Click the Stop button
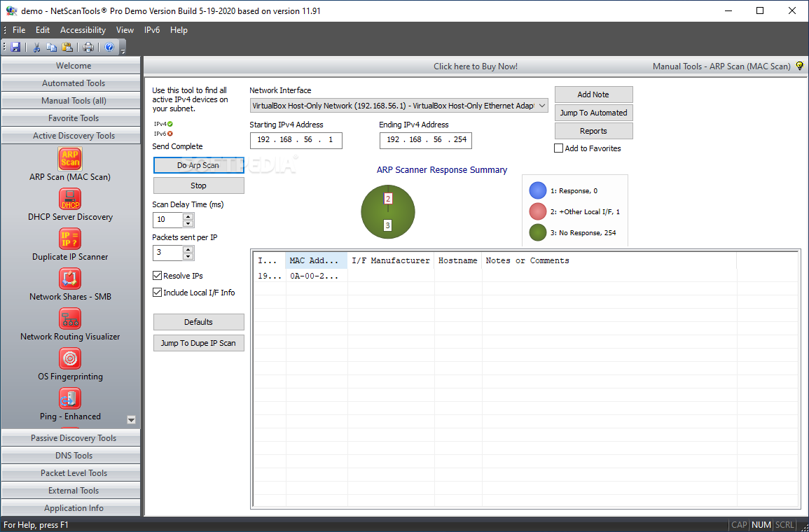 pos(199,185)
